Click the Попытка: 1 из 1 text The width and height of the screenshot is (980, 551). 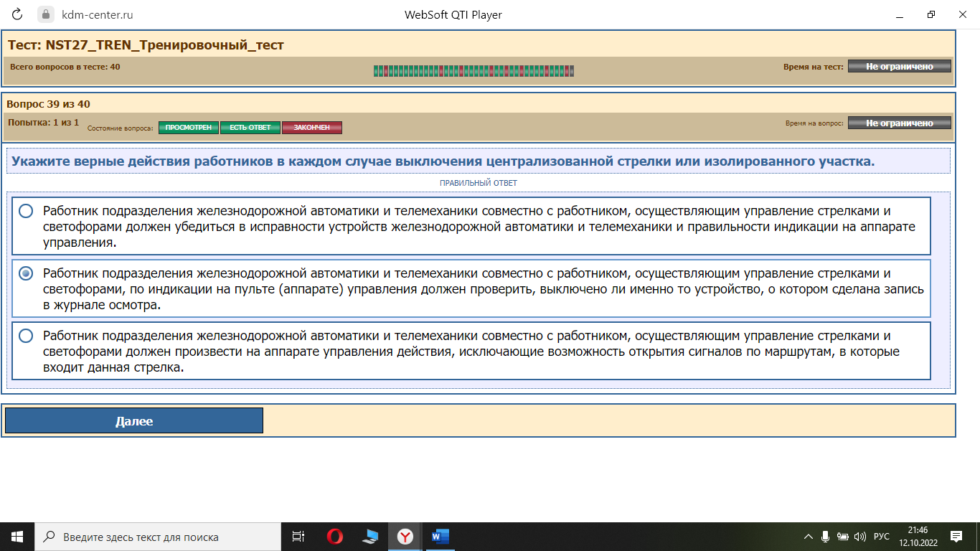coord(43,123)
